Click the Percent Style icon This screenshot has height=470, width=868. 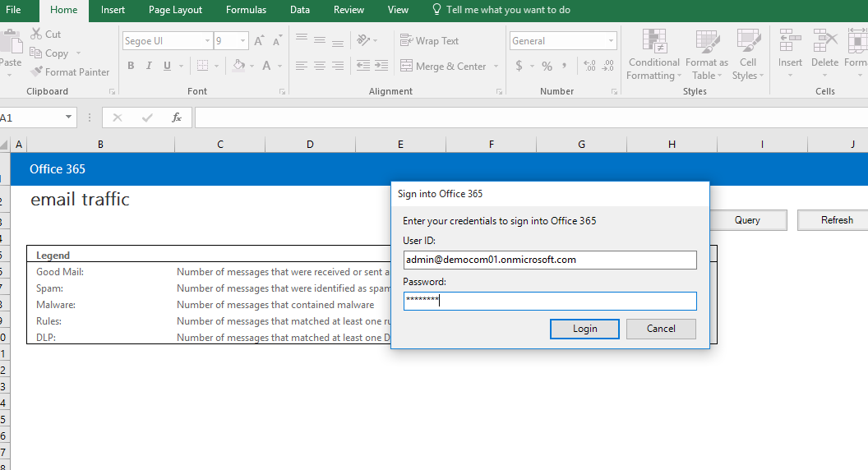pos(547,67)
